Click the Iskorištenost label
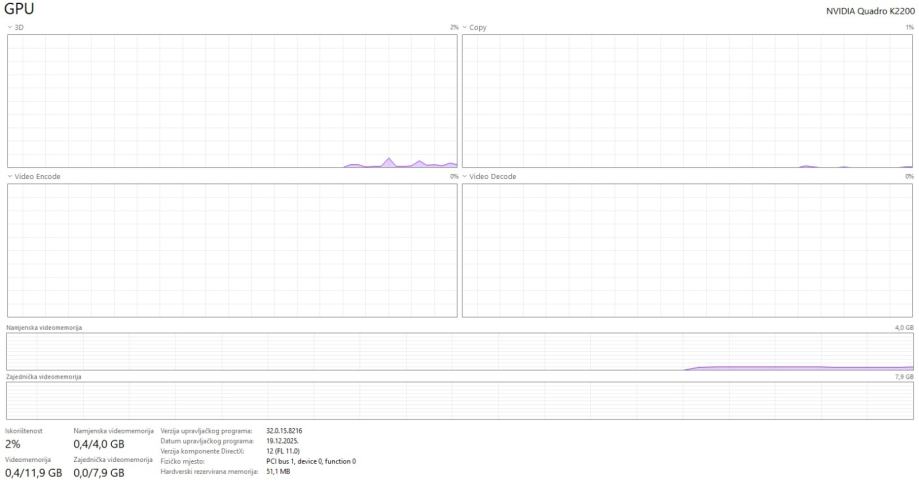The width and height of the screenshot is (919, 497). pyautogui.click(x=24, y=431)
